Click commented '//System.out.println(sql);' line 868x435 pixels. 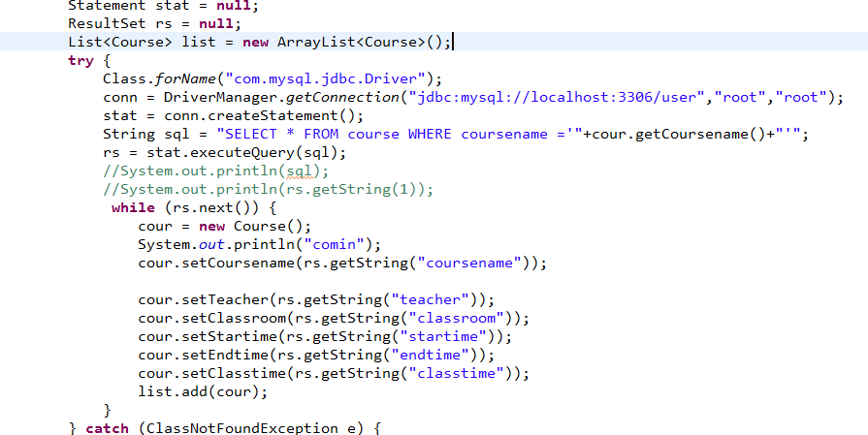216,171
